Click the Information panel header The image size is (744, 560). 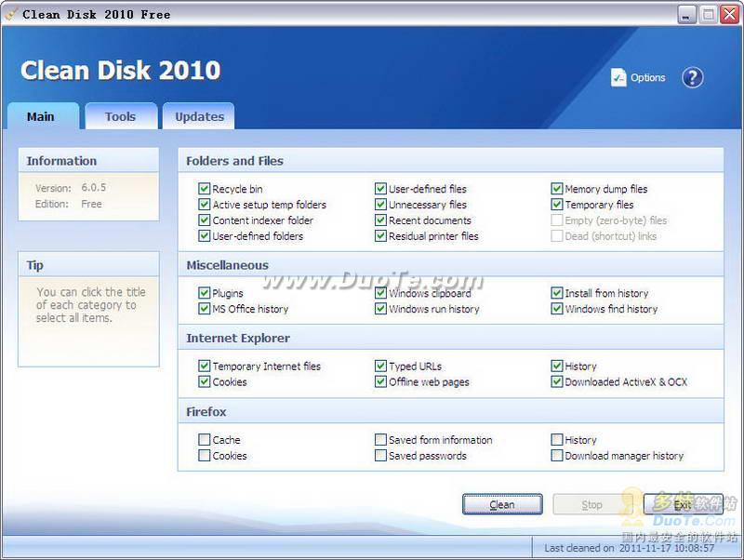tap(88, 160)
